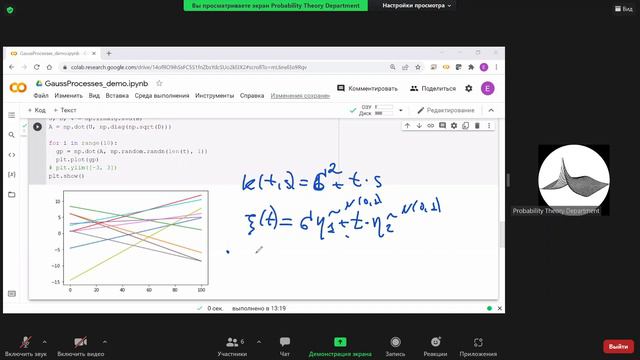640x360 pixels.
Task: Open Вставка menu
Action: pos(117,96)
